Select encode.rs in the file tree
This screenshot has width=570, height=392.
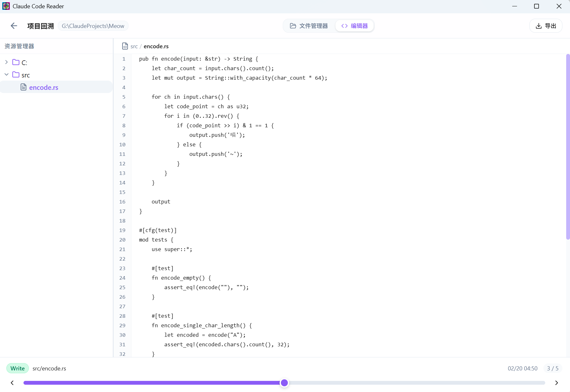[56, 87]
